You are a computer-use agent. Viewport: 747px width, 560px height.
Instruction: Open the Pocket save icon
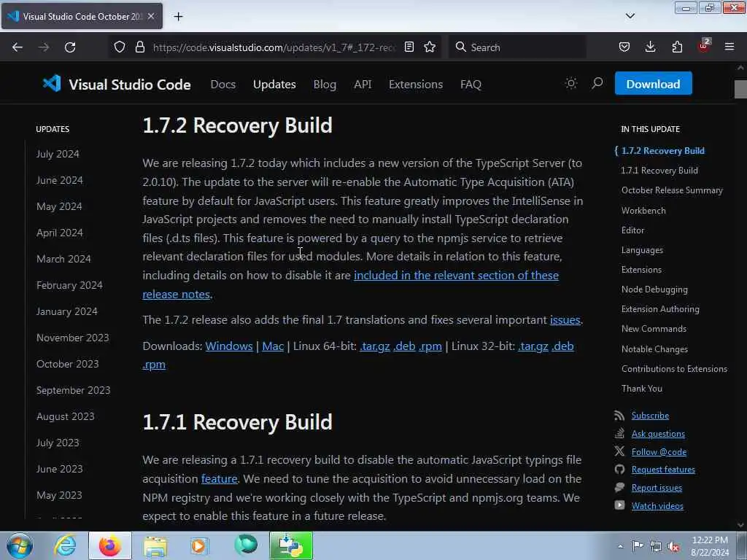624,47
